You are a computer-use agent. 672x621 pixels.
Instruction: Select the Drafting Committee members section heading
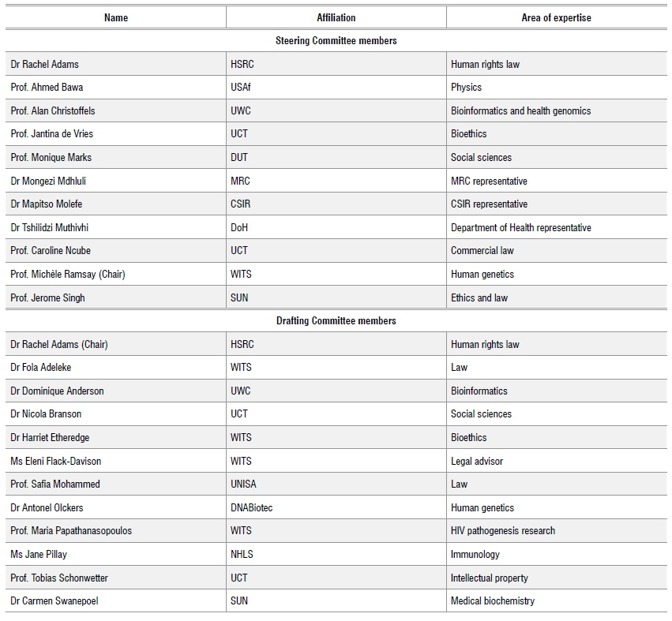click(336, 321)
